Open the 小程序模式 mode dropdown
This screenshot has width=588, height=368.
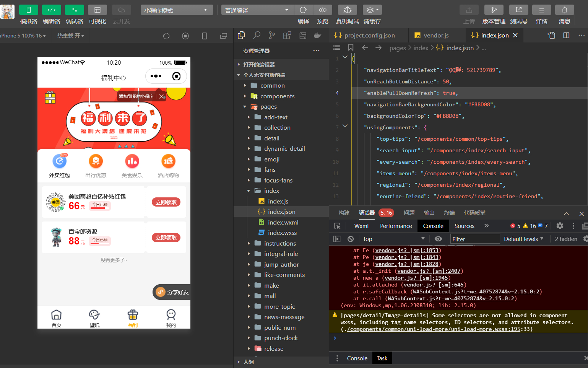[177, 10]
